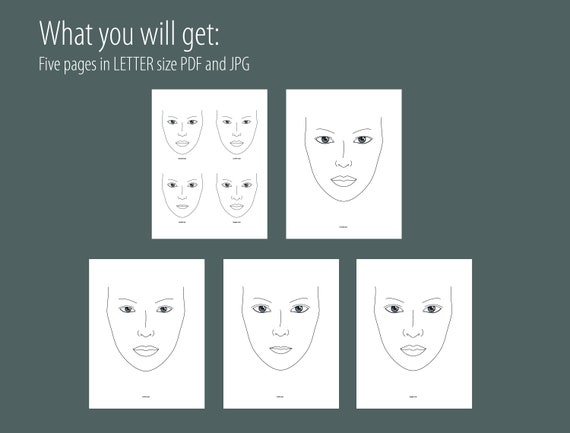Click the caption under the top-row large face
The height and width of the screenshot is (433, 570).
pyautogui.click(x=344, y=227)
